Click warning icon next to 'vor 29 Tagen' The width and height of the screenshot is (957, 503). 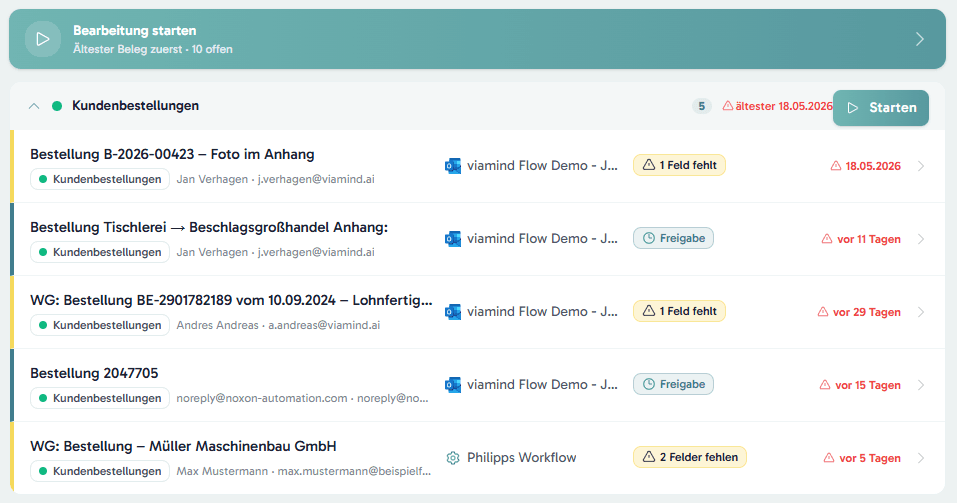[823, 312]
